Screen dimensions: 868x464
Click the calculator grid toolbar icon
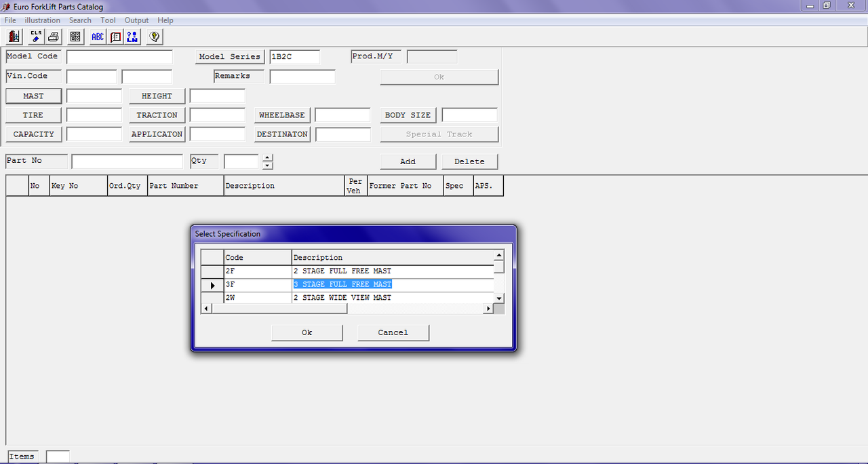tap(75, 37)
